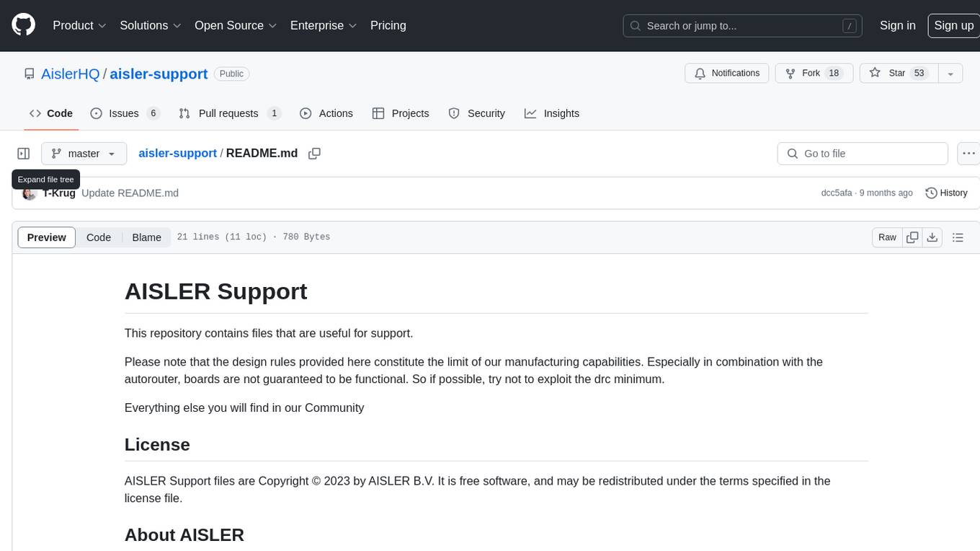Open the T-Krug author avatar

(x=30, y=193)
